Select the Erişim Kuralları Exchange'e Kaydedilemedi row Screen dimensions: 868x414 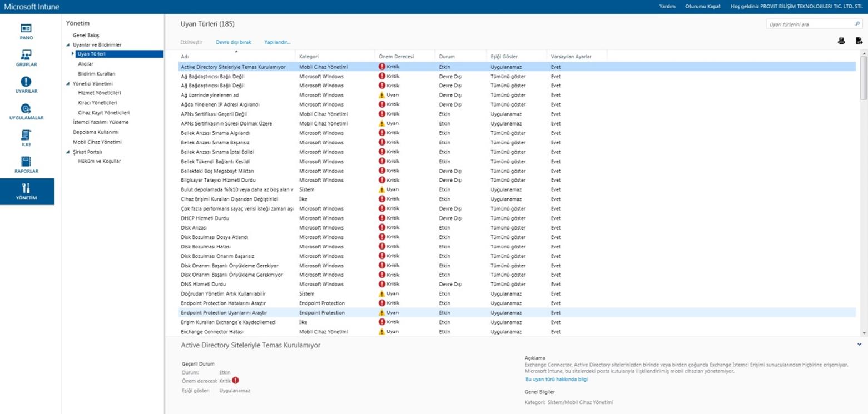(517, 322)
